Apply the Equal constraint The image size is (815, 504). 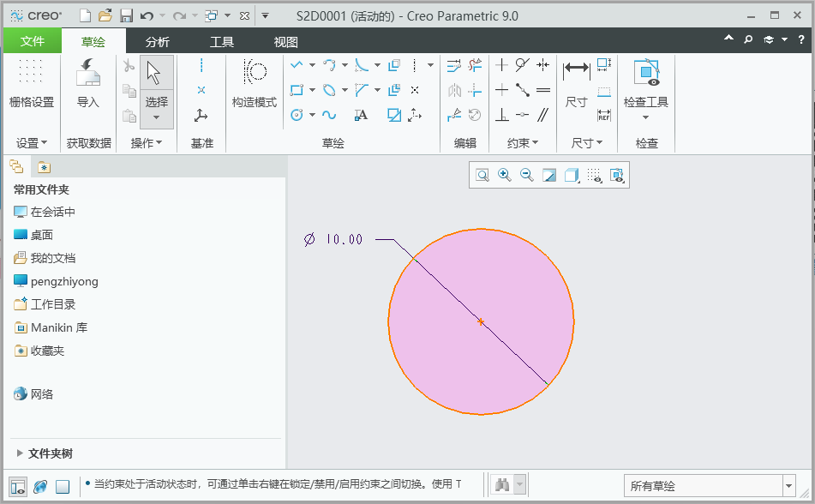coord(543,90)
